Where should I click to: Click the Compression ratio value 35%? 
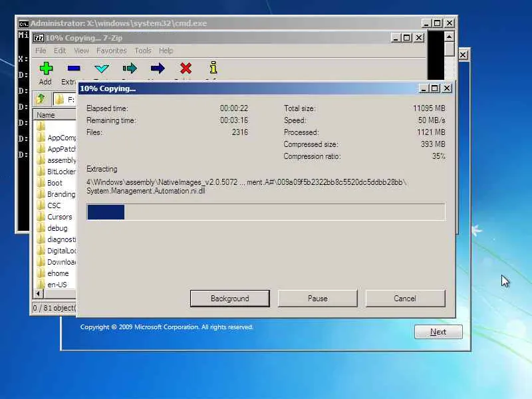438,156
